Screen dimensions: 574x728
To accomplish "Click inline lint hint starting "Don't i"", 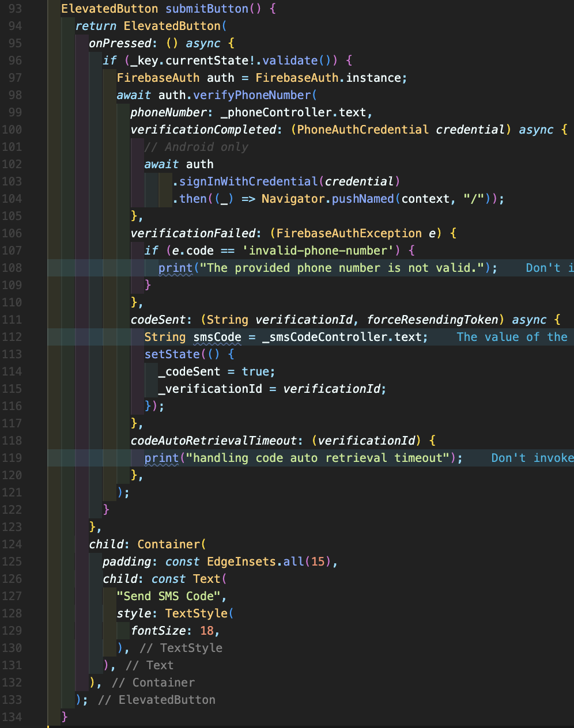I will click(550, 268).
